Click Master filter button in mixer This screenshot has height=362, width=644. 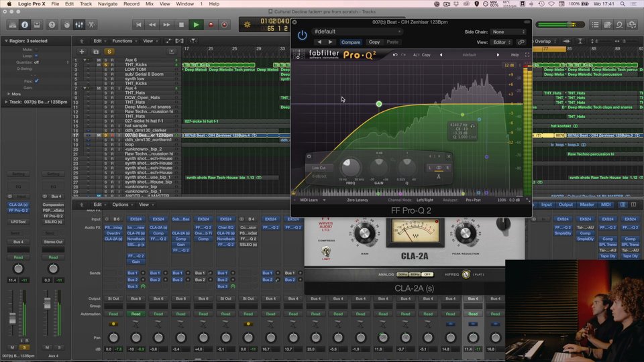587,204
